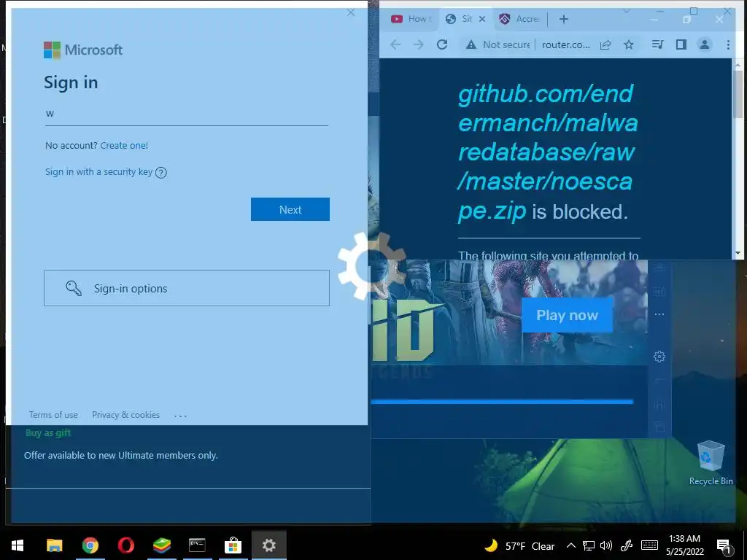Open Google Chrome from the taskbar
This screenshot has height=560, width=747.
click(90, 545)
